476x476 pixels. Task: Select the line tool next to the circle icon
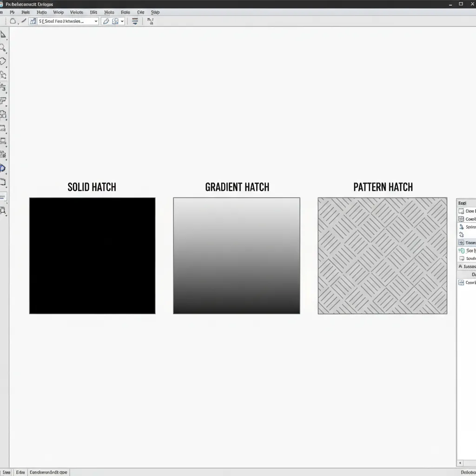(x=23, y=21)
